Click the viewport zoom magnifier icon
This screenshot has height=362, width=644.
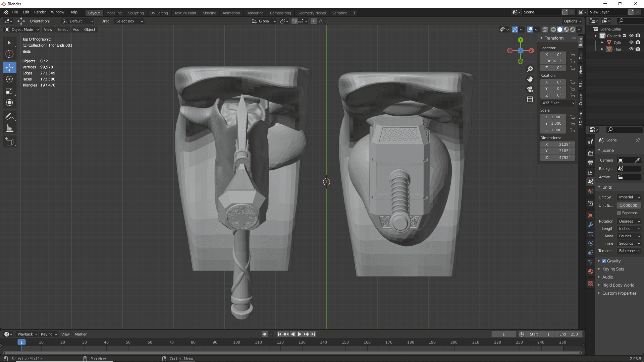pos(530,69)
